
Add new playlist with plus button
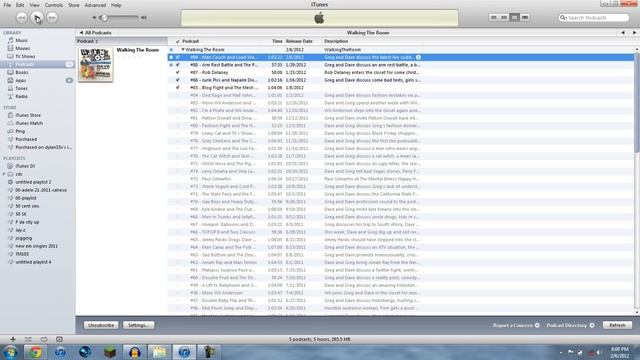(13, 339)
